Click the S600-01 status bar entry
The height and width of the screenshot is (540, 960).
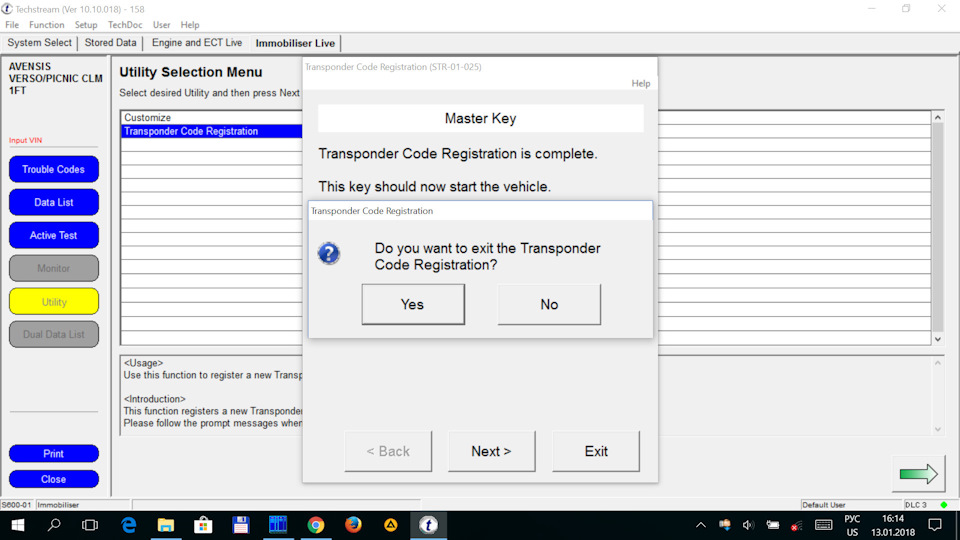click(x=17, y=505)
